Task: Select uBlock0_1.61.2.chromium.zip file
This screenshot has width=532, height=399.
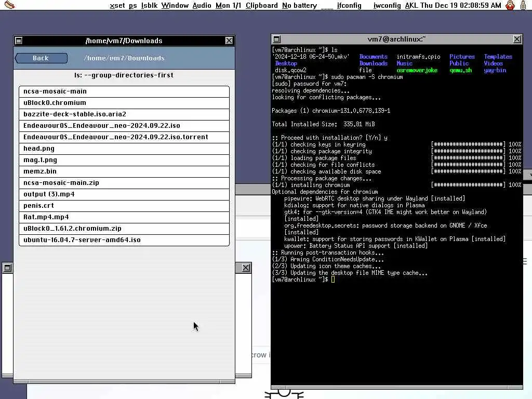Action: coord(124,229)
